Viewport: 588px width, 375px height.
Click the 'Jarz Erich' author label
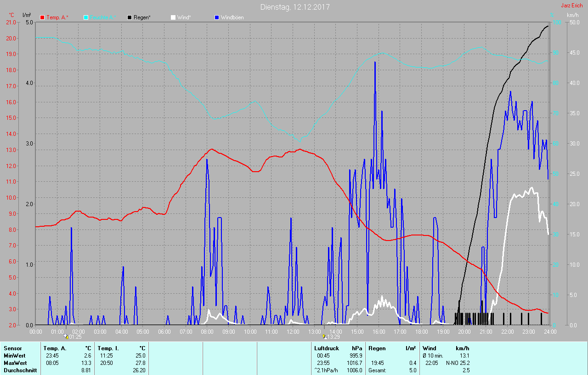[571, 6]
